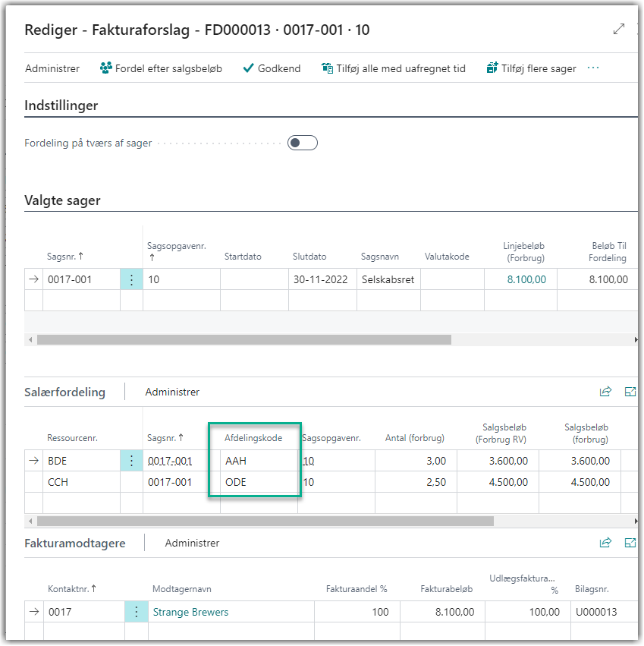Click Fordel efter salgsbeløb action

pyautogui.click(x=161, y=68)
